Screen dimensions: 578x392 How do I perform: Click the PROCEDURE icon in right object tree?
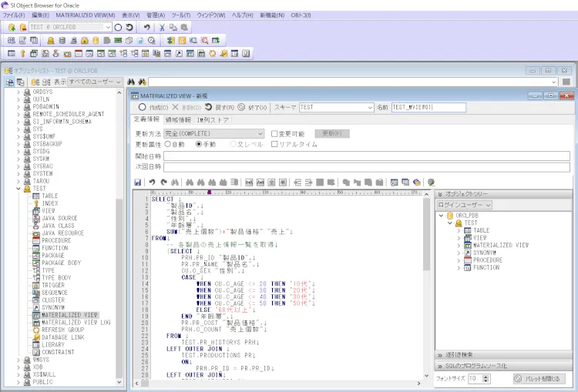467,260
